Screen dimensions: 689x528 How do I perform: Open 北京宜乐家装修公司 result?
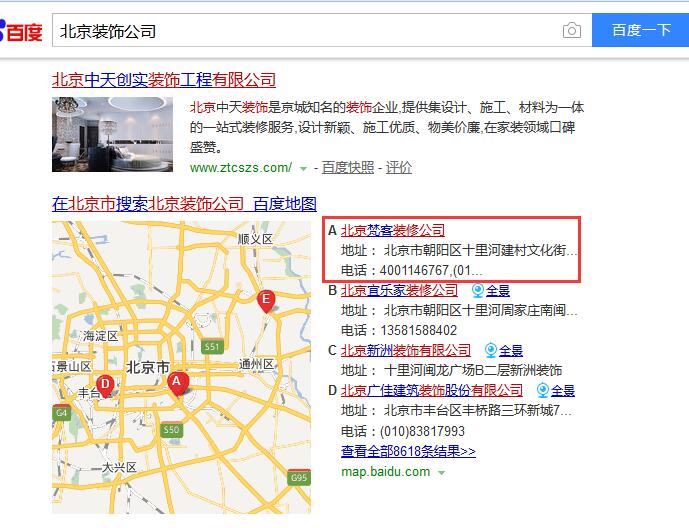[399, 290]
